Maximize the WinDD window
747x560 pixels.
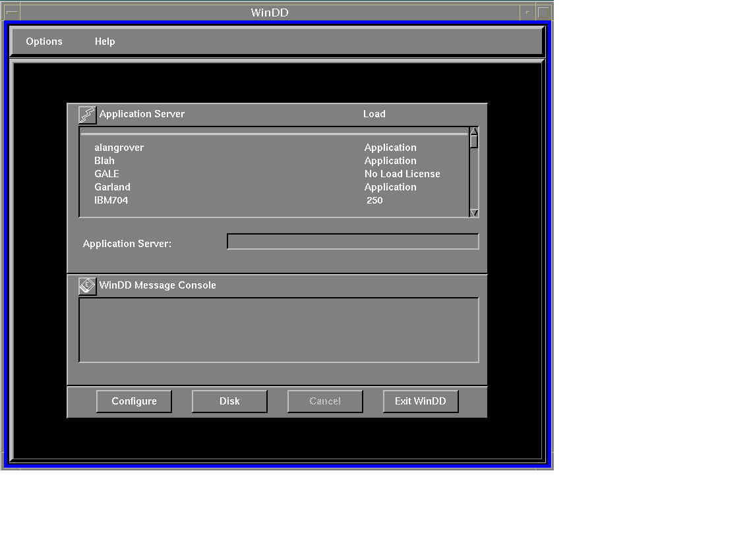(x=544, y=13)
